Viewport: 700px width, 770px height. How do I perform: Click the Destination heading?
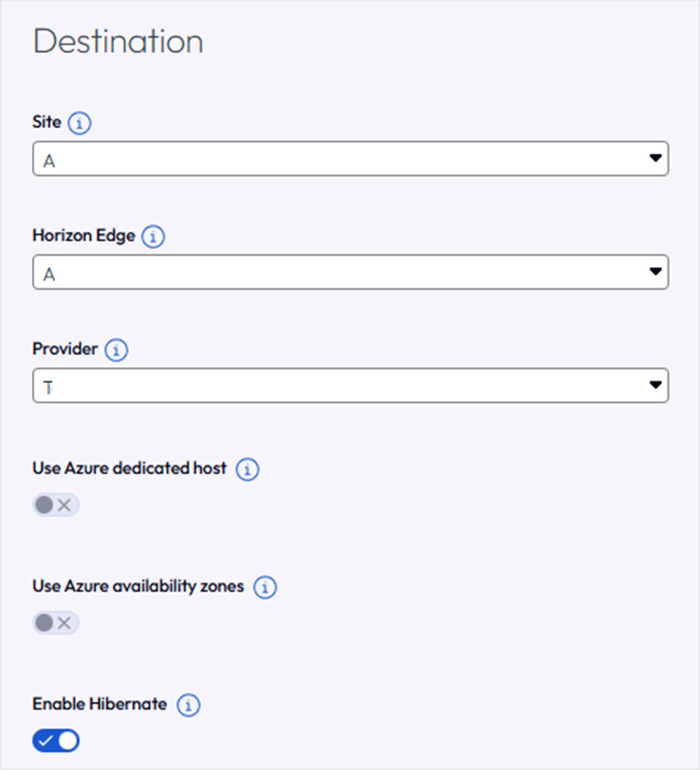[x=118, y=41]
